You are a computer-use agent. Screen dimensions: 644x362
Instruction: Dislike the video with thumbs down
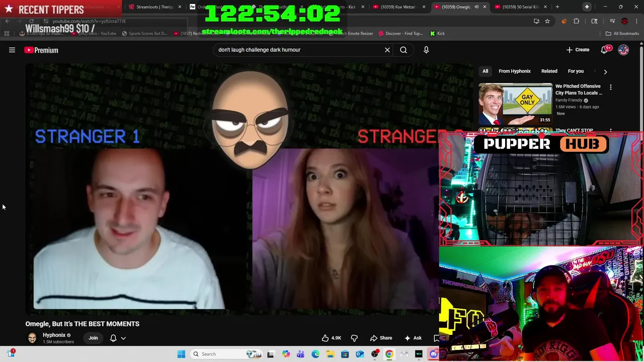click(354, 338)
